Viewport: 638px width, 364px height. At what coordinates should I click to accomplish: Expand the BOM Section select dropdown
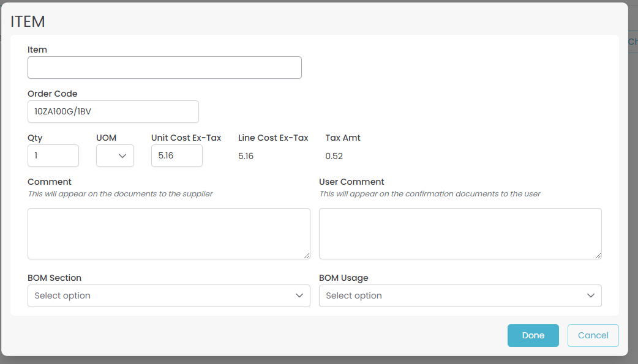(168, 295)
